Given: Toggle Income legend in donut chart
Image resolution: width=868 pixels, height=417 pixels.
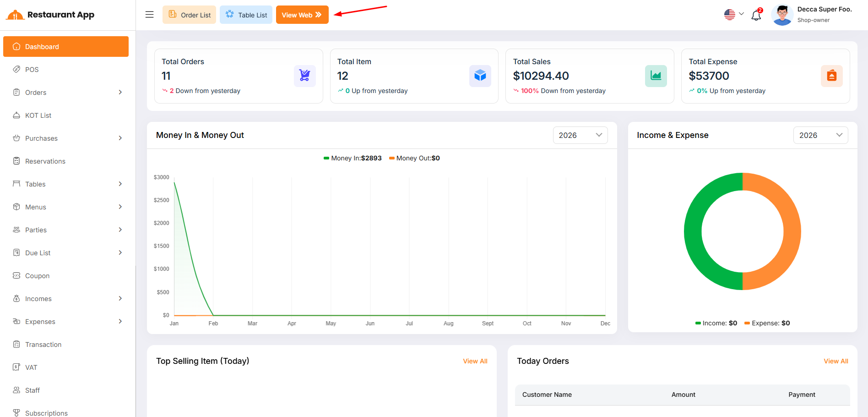Looking at the screenshot, I should [x=716, y=323].
